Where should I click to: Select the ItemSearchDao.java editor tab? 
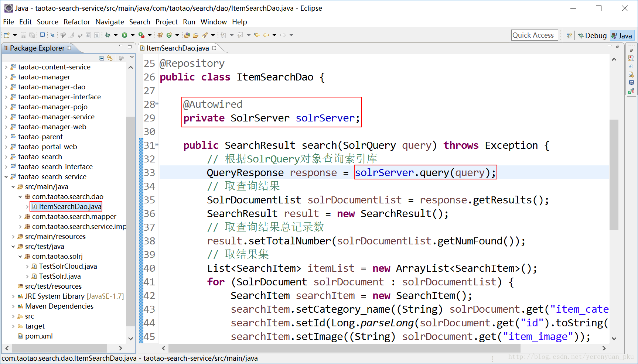(177, 48)
